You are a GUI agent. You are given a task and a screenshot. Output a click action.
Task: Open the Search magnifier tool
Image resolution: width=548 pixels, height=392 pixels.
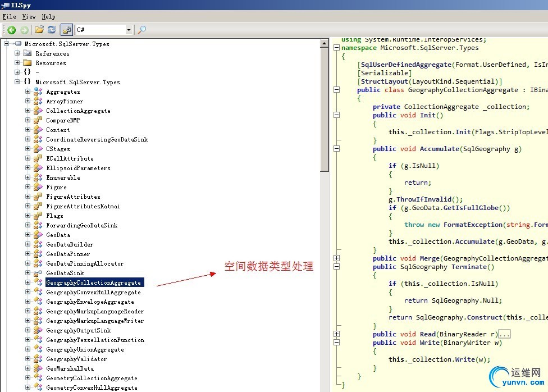(142, 30)
